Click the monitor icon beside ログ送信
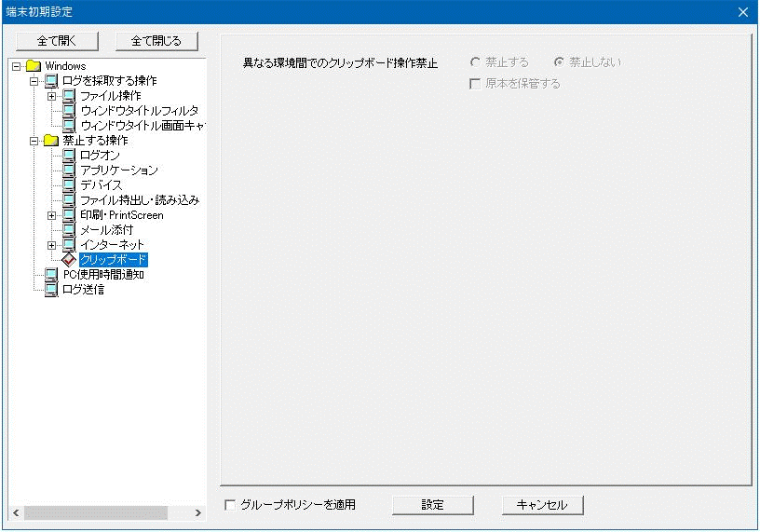760x532 pixels. tap(51, 290)
